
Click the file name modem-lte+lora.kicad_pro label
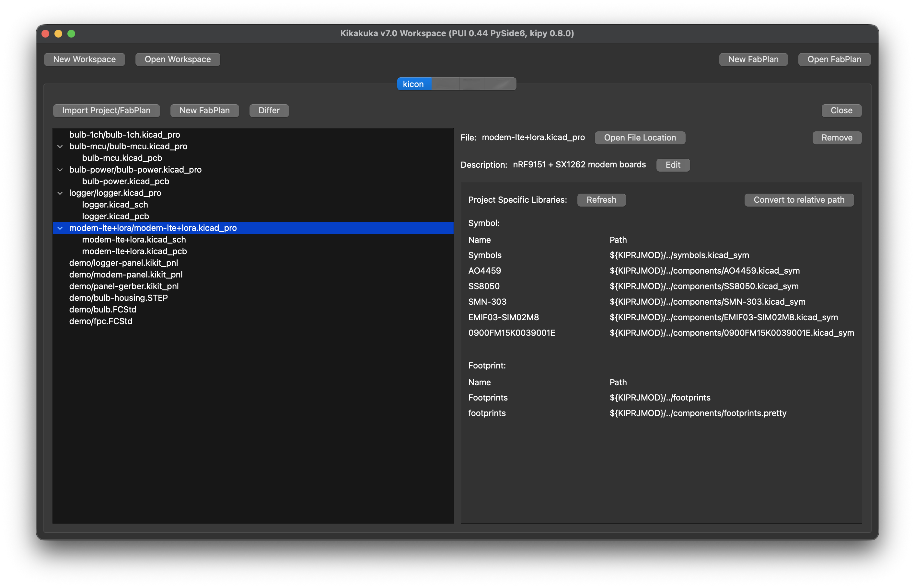533,138
